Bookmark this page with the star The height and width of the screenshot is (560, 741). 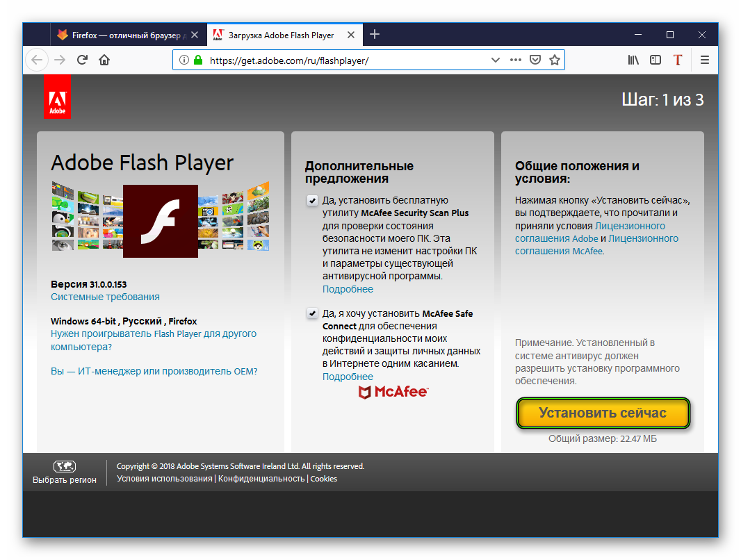[x=555, y=60]
